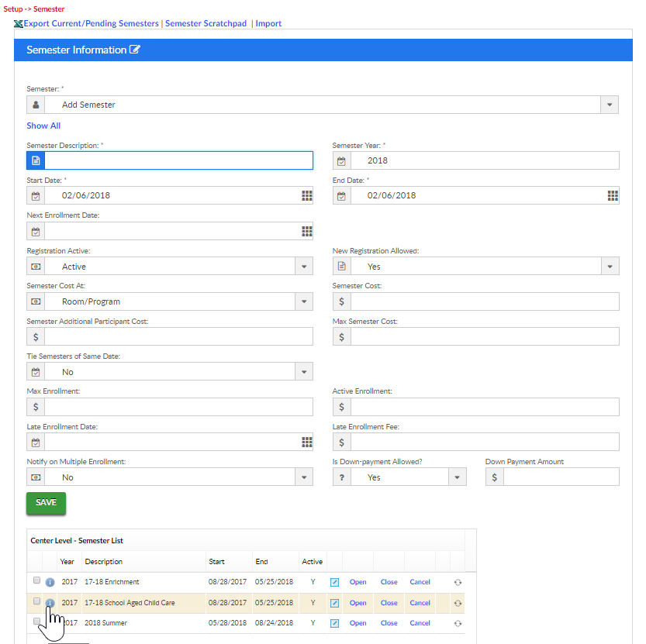Open Semester Scratchpad from top menu
The image size is (646, 644).
(x=206, y=23)
